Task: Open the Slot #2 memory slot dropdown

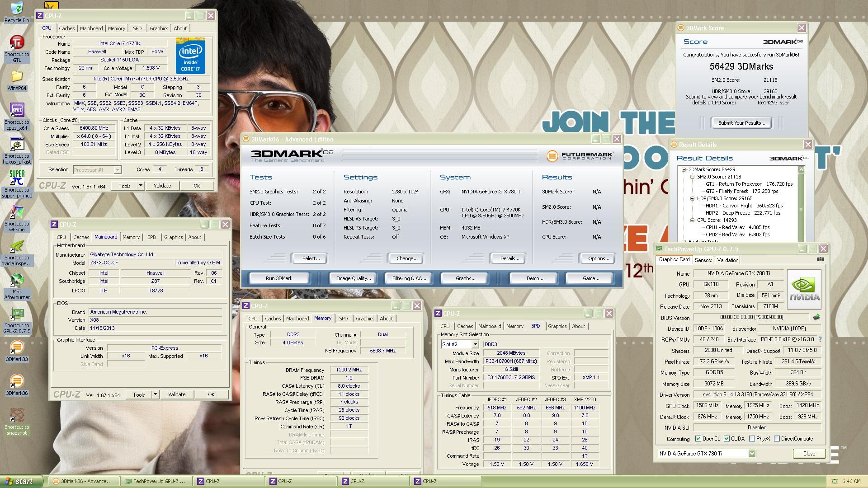Action: (475, 345)
